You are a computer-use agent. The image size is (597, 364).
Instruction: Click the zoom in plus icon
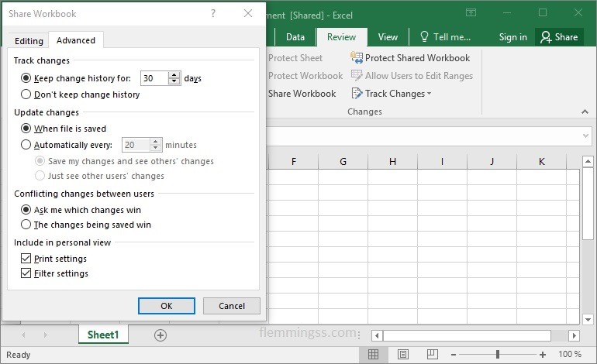pos(543,355)
